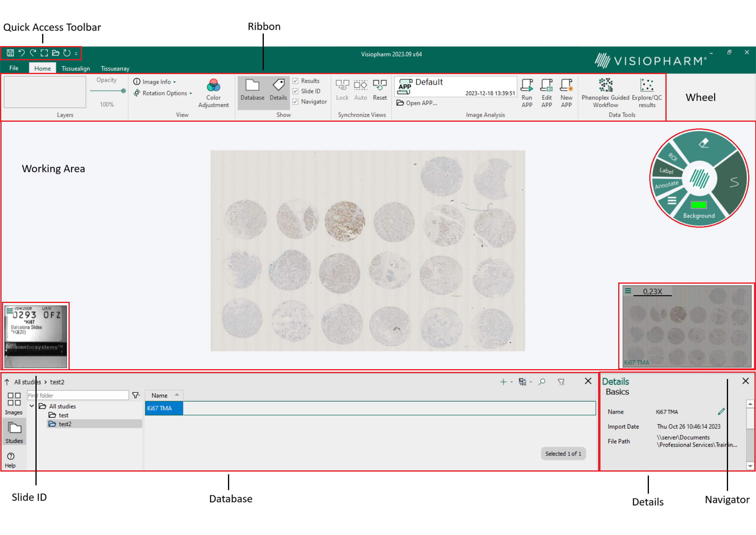Click the Visiopharm center of the Wheel

(699, 179)
